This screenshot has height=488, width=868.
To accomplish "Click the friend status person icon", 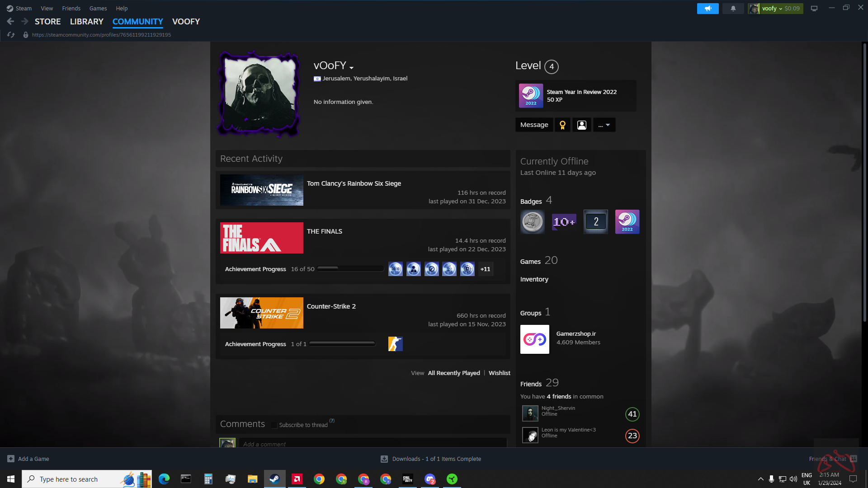I will [582, 125].
